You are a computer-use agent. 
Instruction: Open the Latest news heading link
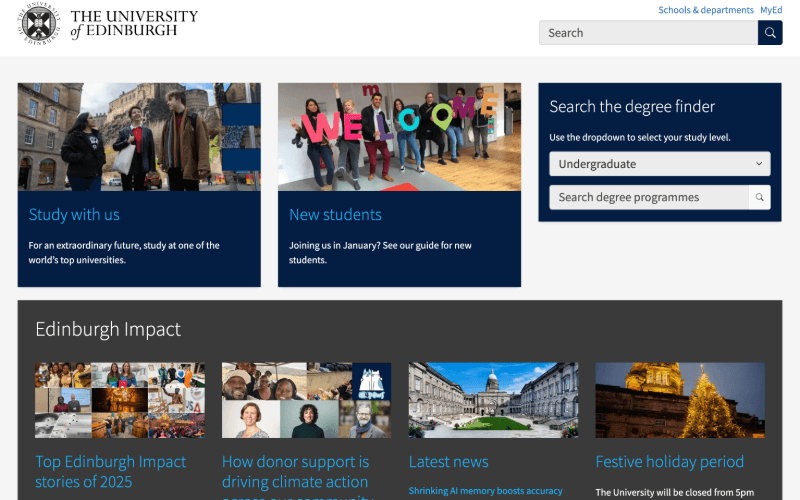[448, 462]
